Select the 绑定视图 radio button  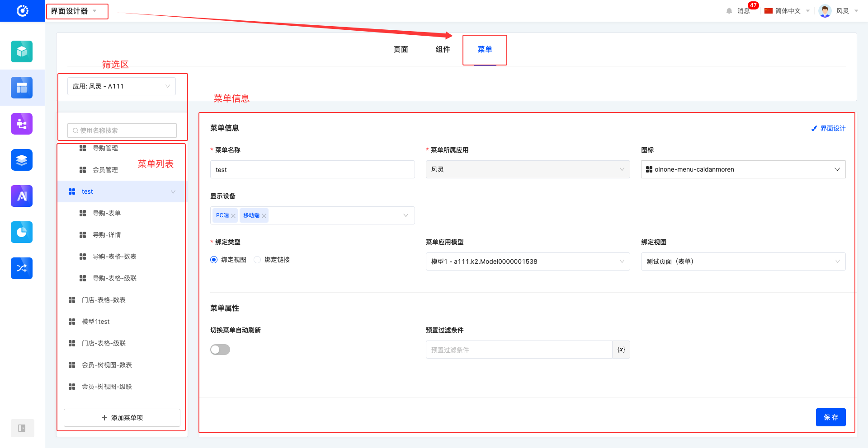[x=214, y=260]
